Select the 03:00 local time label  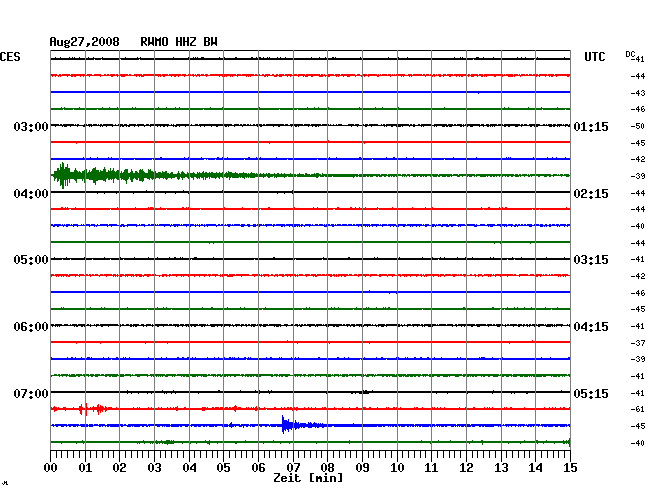pos(31,126)
